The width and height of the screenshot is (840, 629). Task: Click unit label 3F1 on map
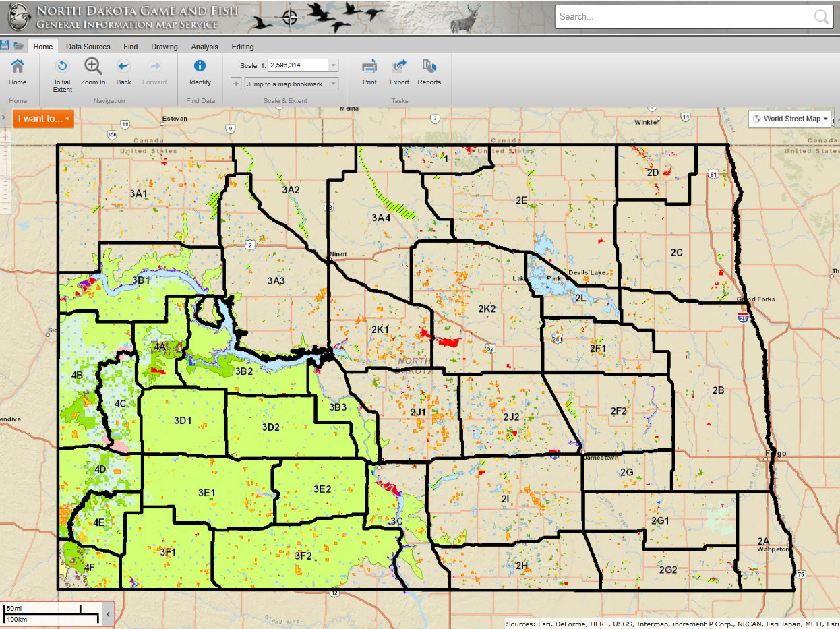click(167, 552)
